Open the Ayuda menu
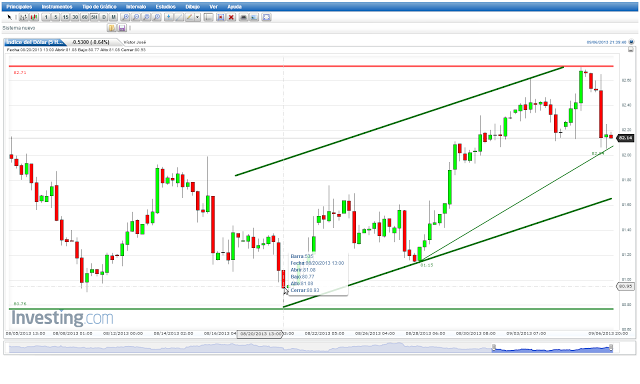640x384 pixels. [234, 7]
